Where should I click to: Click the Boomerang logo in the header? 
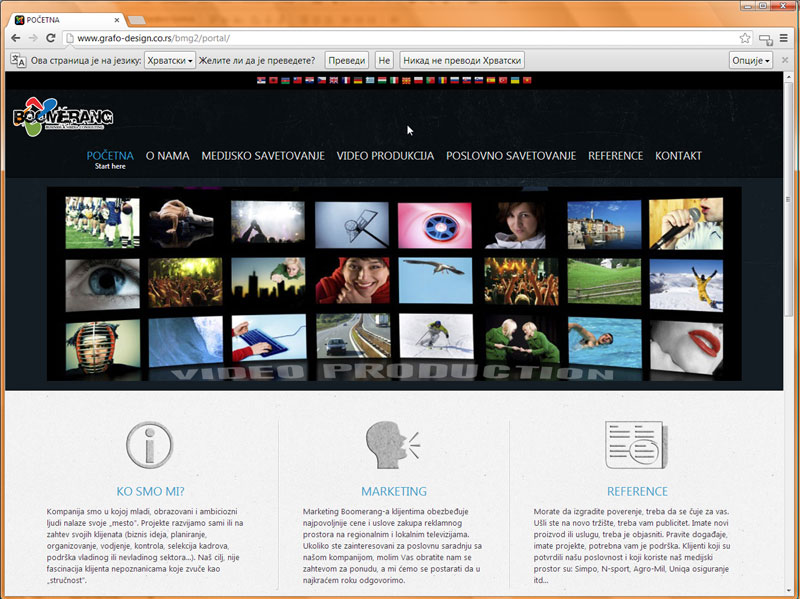63,116
